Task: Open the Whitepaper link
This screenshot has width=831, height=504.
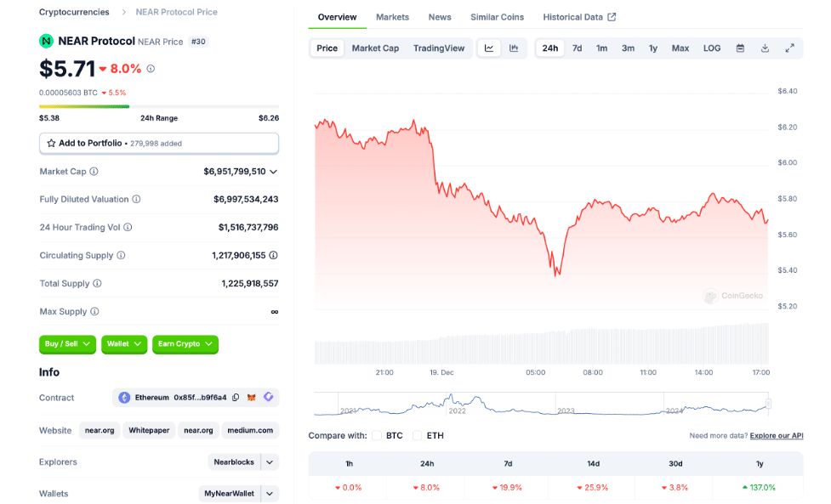Action: (149, 430)
